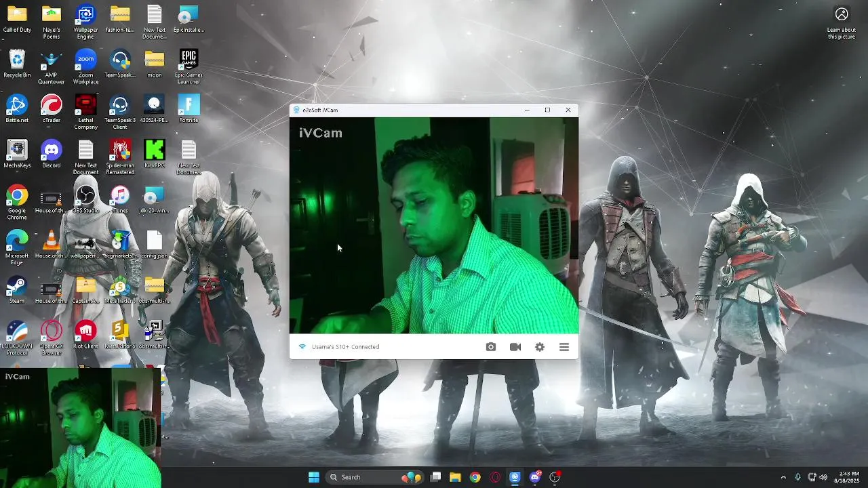Click the taskbar Search box
Screen dimensions: 868x488
point(374,477)
